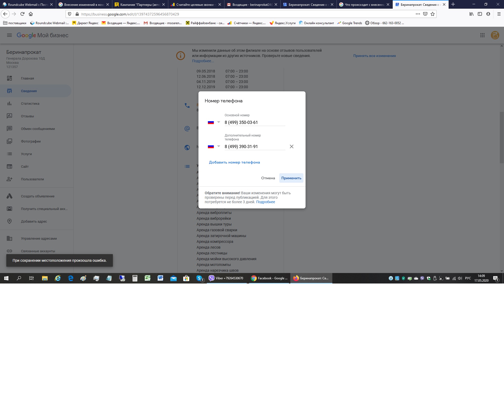Open Facebook - Google Chrome taskbar window
The width and height of the screenshot is (504, 420).
(x=269, y=278)
